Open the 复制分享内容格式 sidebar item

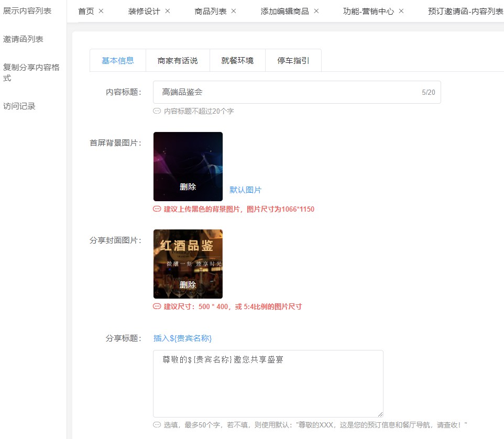click(x=31, y=73)
